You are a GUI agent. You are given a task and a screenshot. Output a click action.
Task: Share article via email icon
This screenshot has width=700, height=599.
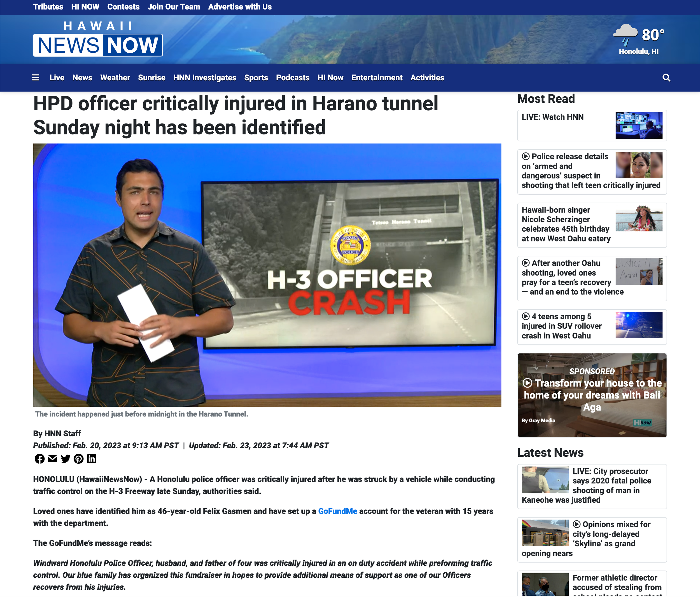[x=53, y=458]
